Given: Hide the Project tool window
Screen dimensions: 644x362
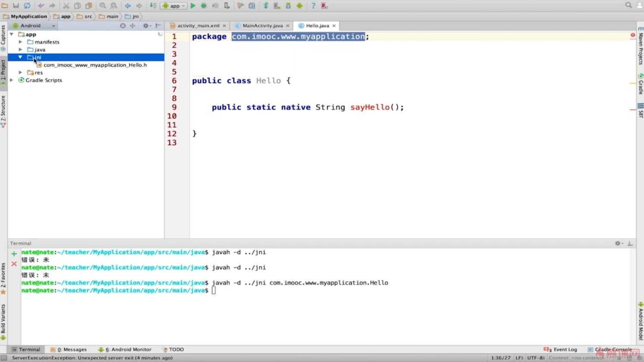Looking at the screenshot, I should [x=158, y=26].
